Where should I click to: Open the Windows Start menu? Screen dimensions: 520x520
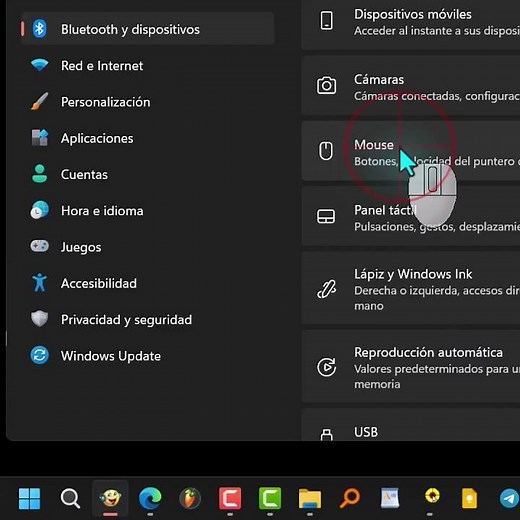click(30, 498)
